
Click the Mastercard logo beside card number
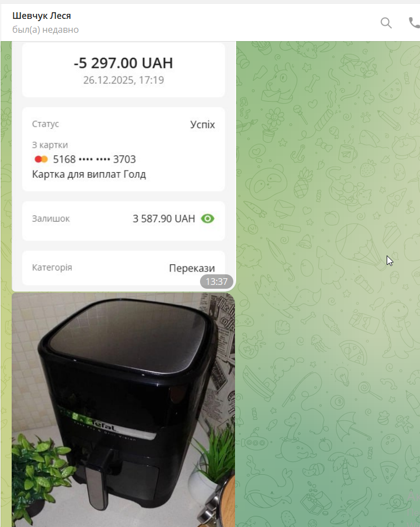click(41, 159)
